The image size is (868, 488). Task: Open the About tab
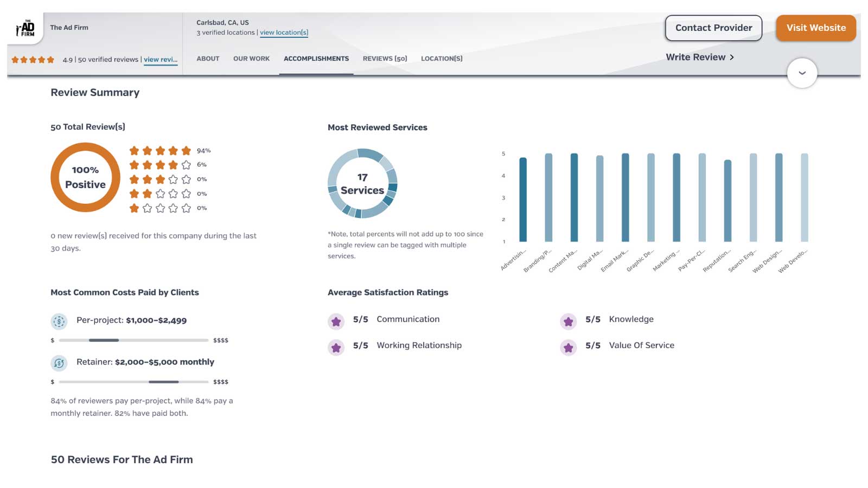pos(207,59)
